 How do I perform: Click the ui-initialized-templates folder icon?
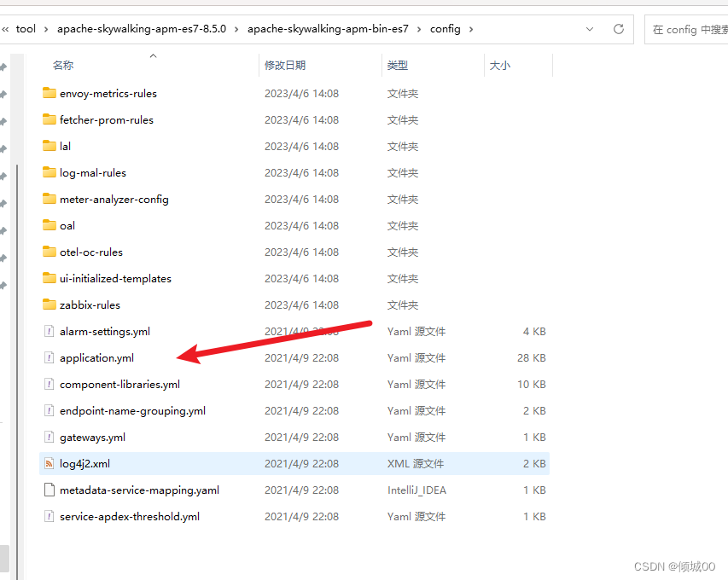click(x=50, y=278)
